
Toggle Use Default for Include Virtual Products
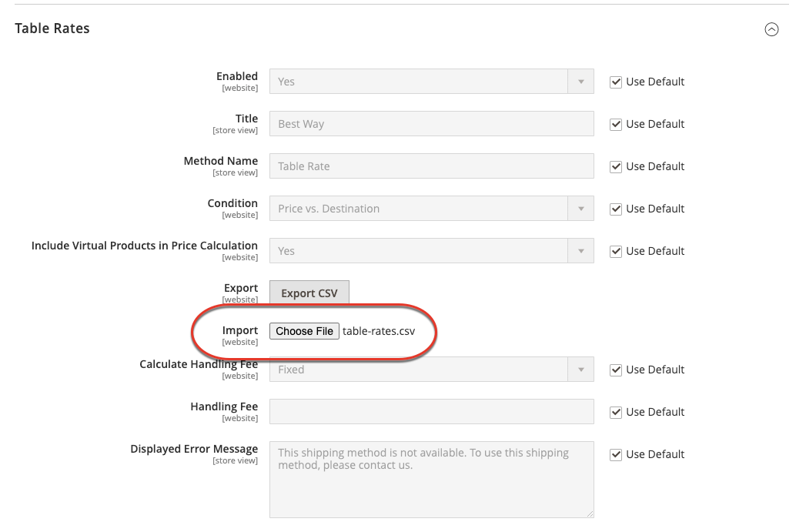(615, 251)
